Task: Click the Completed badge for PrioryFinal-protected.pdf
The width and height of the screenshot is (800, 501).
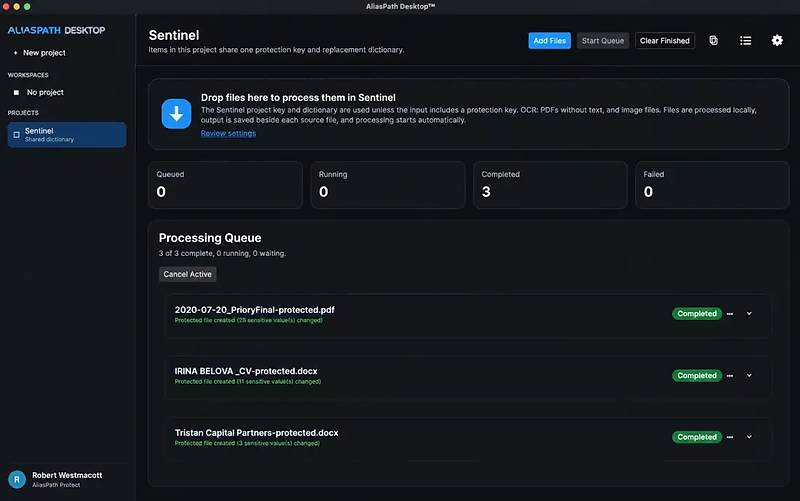Action: (696, 314)
